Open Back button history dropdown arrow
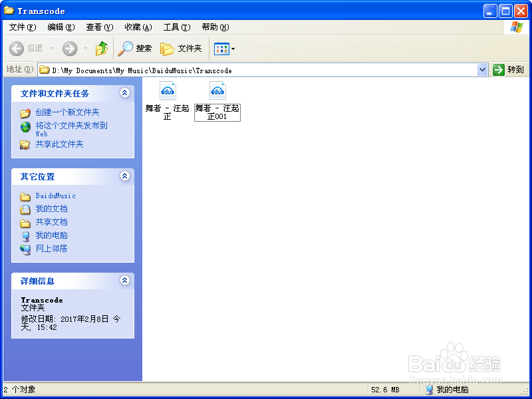 tap(52, 49)
